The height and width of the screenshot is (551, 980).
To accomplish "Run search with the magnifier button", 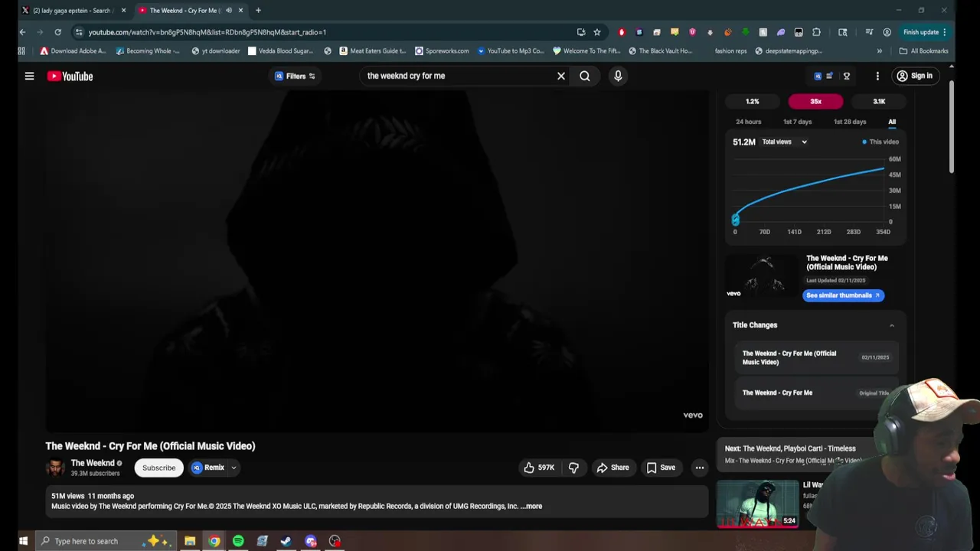I will 585,76.
